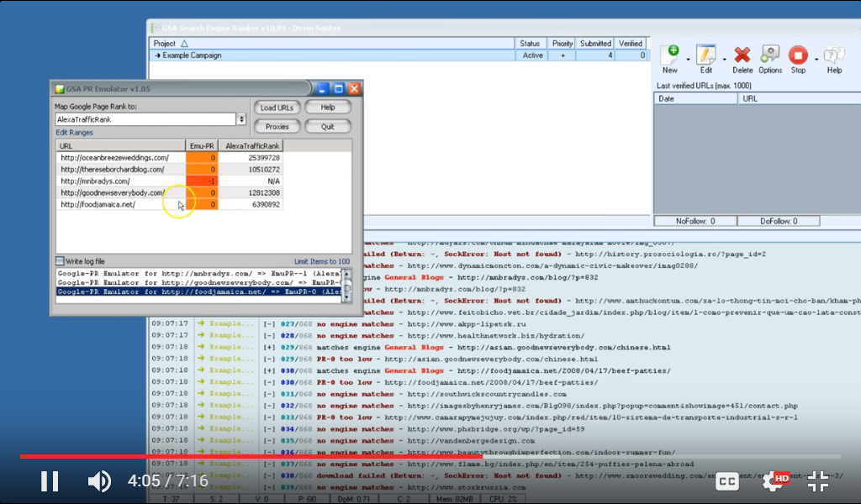Viewport: 861px width, 504px height.
Task: Select the oceanbreezeweddings.com row
Action: [169, 157]
